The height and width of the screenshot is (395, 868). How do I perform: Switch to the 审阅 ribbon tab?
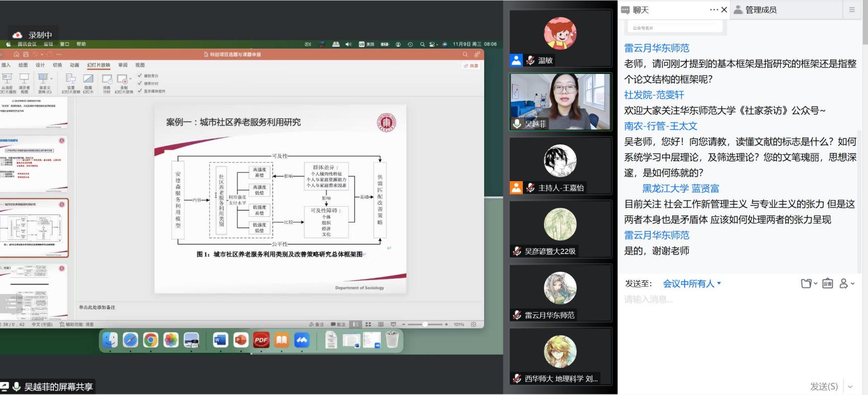pyautogui.click(x=122, y=65)
